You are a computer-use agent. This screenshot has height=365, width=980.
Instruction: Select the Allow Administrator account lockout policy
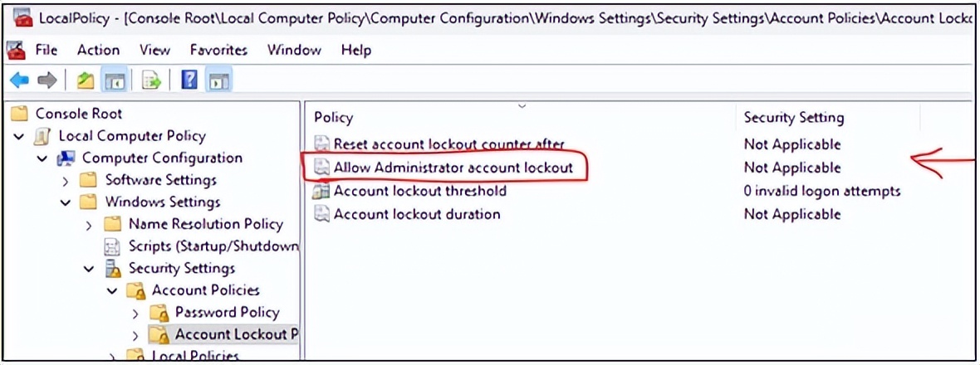[453, 168]
